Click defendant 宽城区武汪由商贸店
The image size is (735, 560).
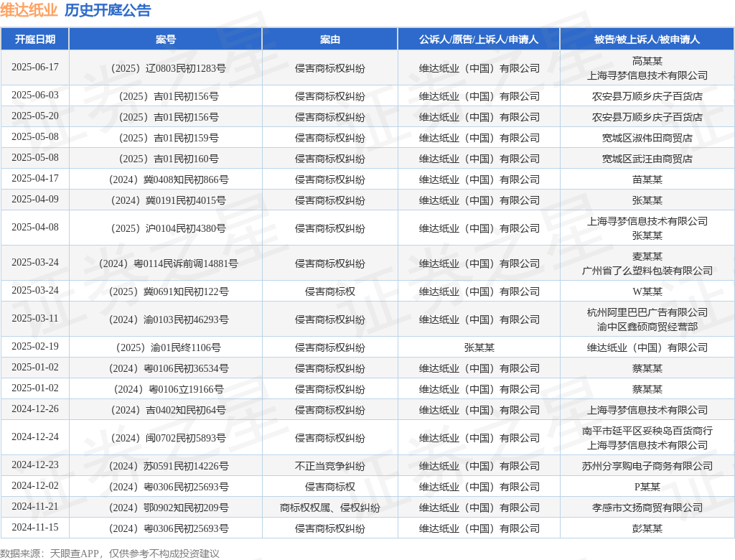tap(647, 159)
